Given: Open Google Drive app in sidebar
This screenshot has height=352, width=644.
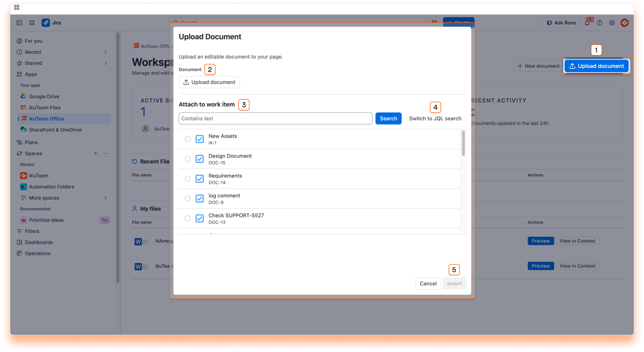Looking at the screenshot, I should coord(44,97).
